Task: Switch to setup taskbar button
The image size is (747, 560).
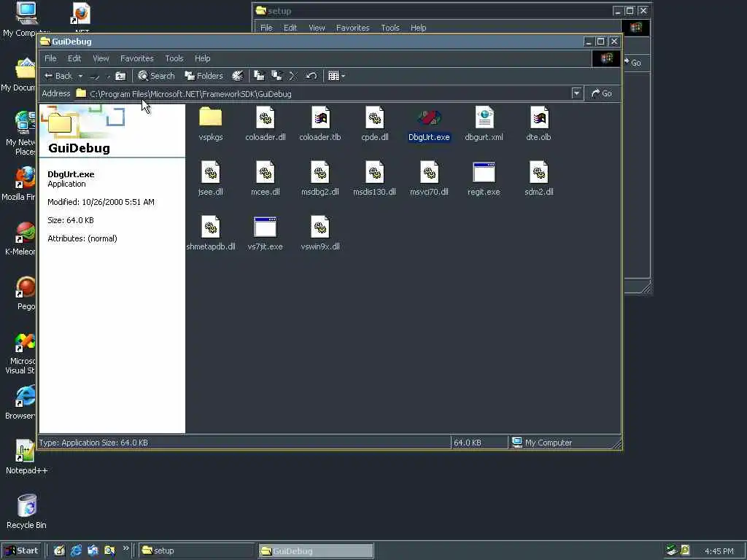Action: pos(197,551)
